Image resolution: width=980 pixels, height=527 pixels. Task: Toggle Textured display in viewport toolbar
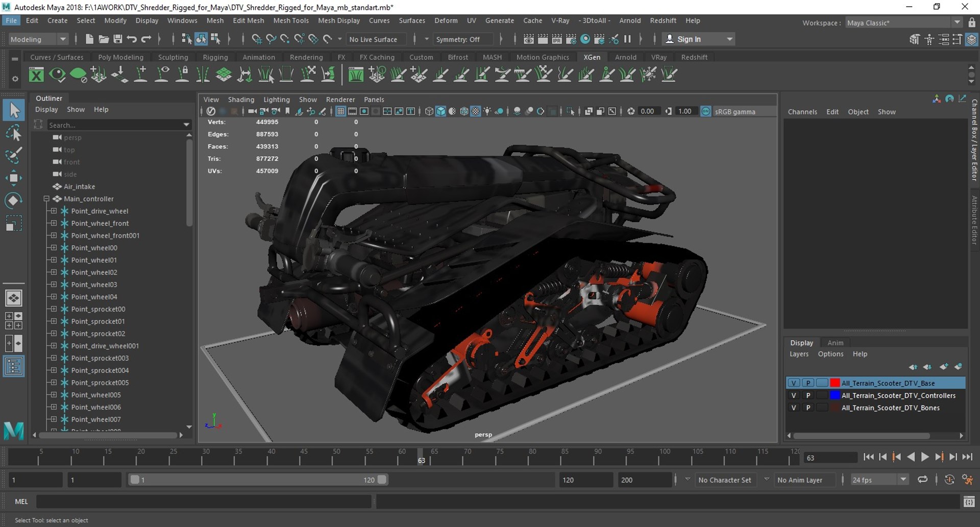(x=476, y=111)
